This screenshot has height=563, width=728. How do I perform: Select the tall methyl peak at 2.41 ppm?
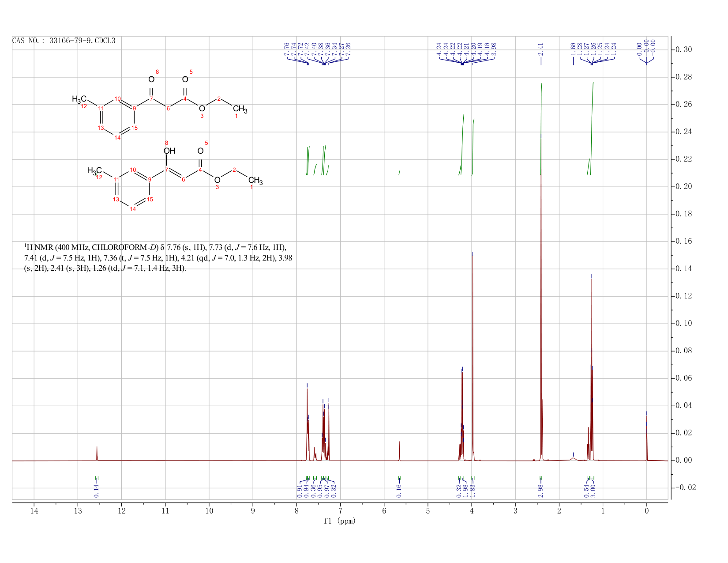point(541,299)
